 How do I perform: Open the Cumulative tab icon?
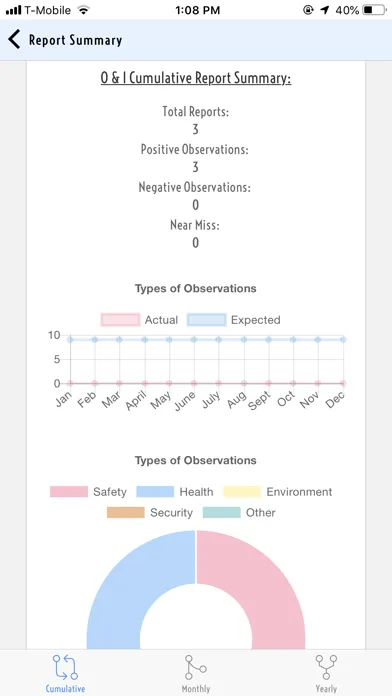(65, 667)
